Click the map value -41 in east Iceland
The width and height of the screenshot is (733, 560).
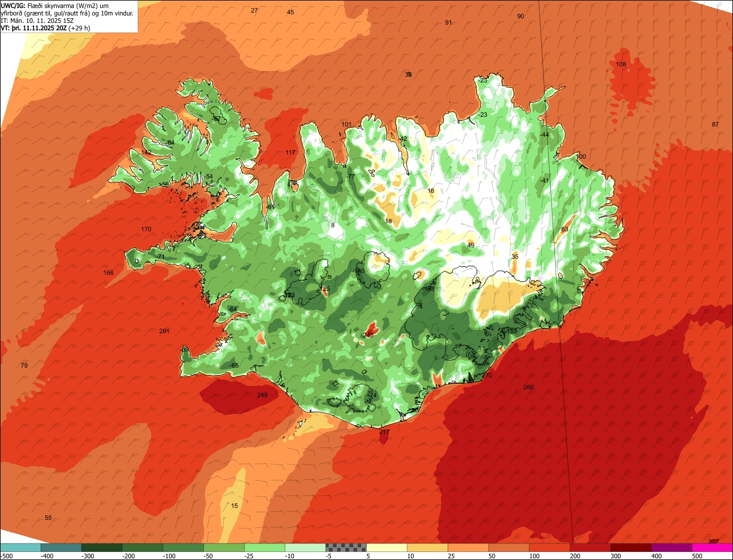(544, 180)
